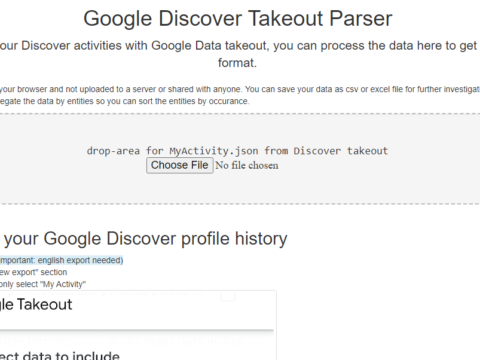Click the 'No file chosen' label
This screenshot has width=480, height=360.
click(x=247, y=165)
